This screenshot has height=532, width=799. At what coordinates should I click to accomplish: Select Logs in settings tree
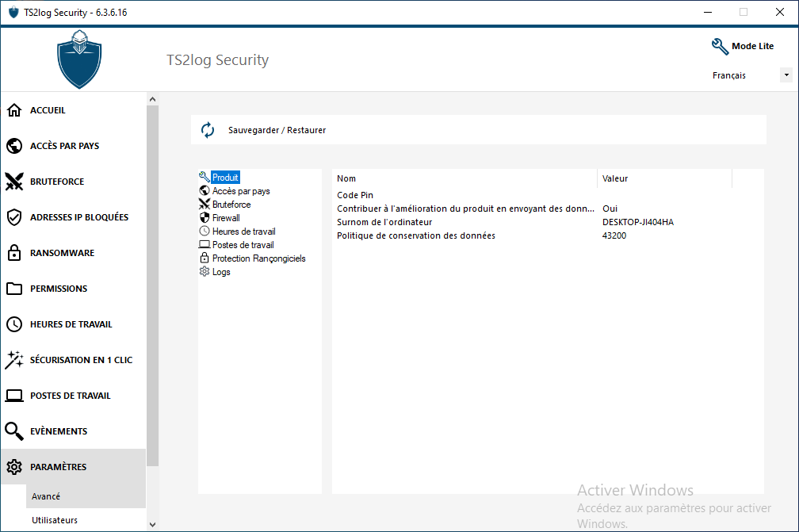(221, 272)
